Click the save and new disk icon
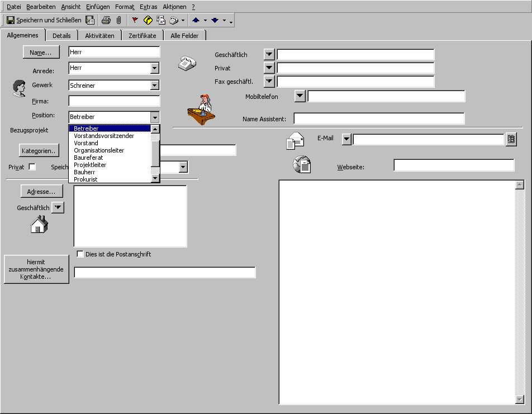The width and height of the screenshot is (532, 414). (90, 20)
